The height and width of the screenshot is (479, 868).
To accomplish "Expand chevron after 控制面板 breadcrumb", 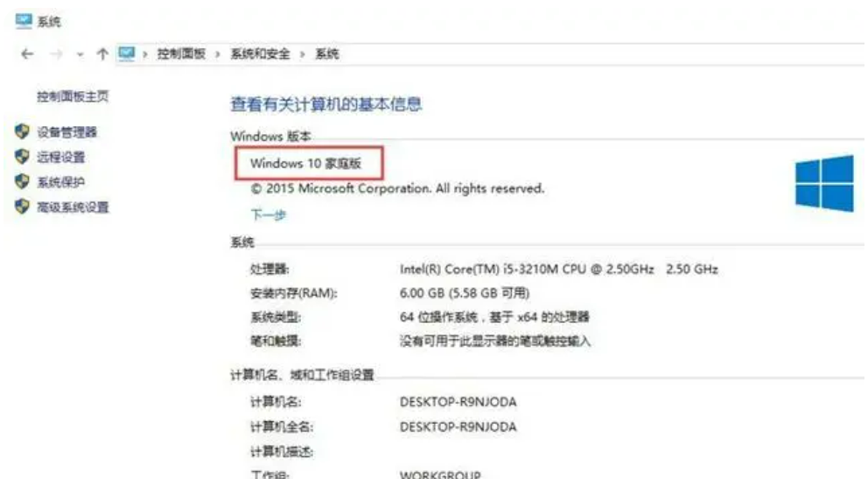I will [218, 54].
